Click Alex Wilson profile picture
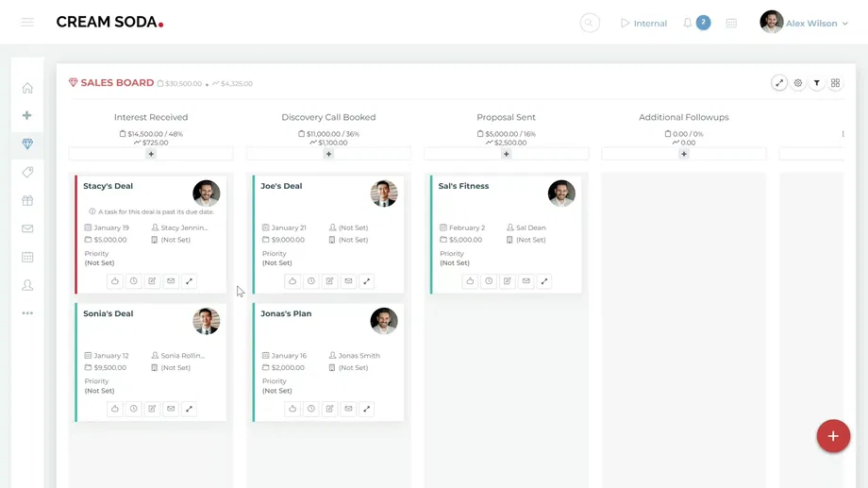The image size is (868, 488). click(x=771, y=22)
